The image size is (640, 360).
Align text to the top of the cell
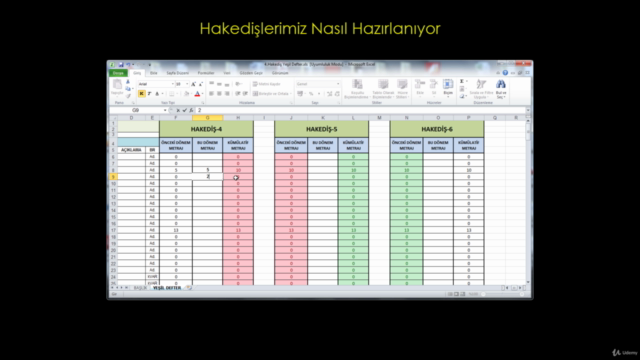coord(211,84)
